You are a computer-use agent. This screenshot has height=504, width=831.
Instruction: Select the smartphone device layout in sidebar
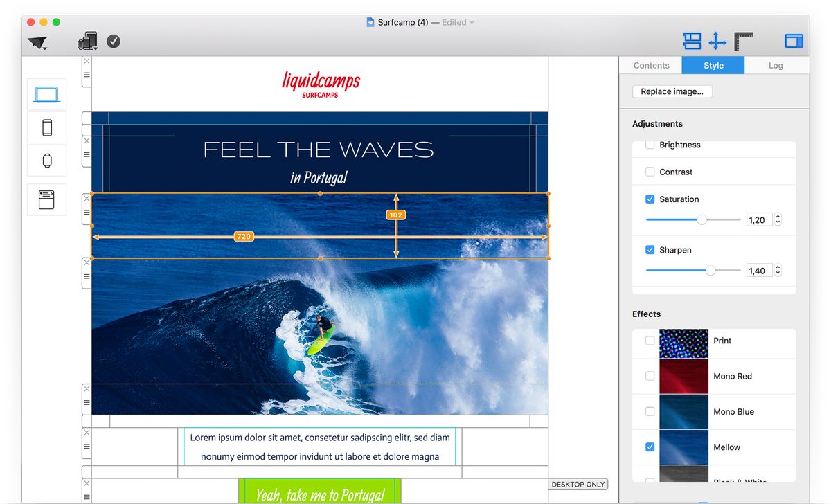[46, 127]
